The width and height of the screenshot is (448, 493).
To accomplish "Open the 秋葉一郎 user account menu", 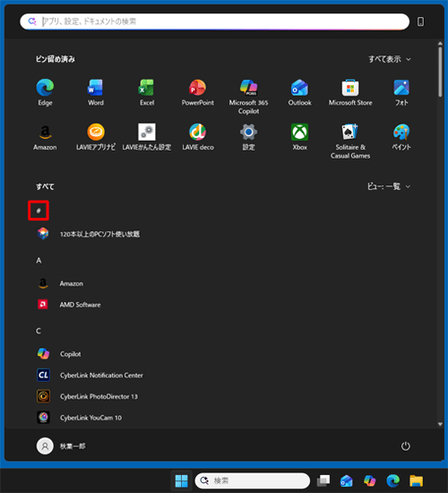I will pos(61,446).
